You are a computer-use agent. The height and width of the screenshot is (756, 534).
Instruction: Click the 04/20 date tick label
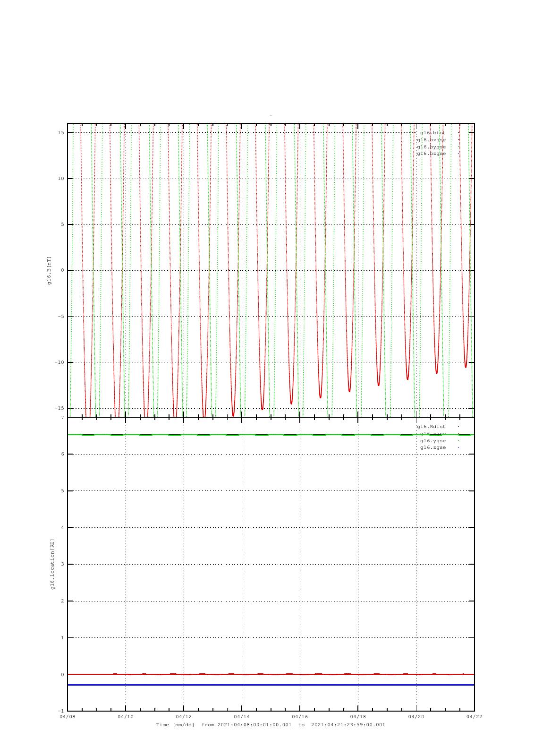(x=416, y=717)
